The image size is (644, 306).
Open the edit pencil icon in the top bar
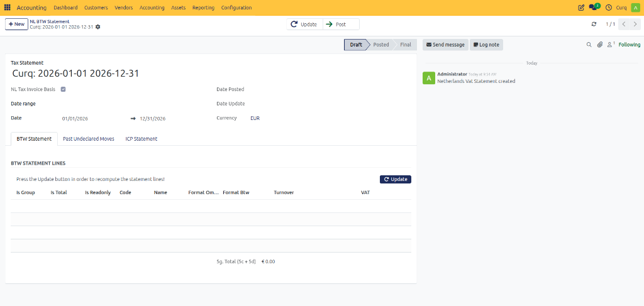581,8
